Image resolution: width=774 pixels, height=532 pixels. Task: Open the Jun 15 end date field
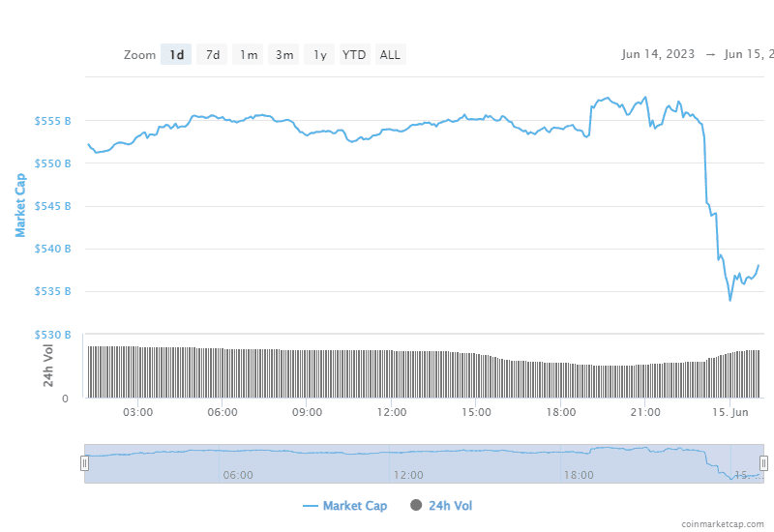point(747,54)
